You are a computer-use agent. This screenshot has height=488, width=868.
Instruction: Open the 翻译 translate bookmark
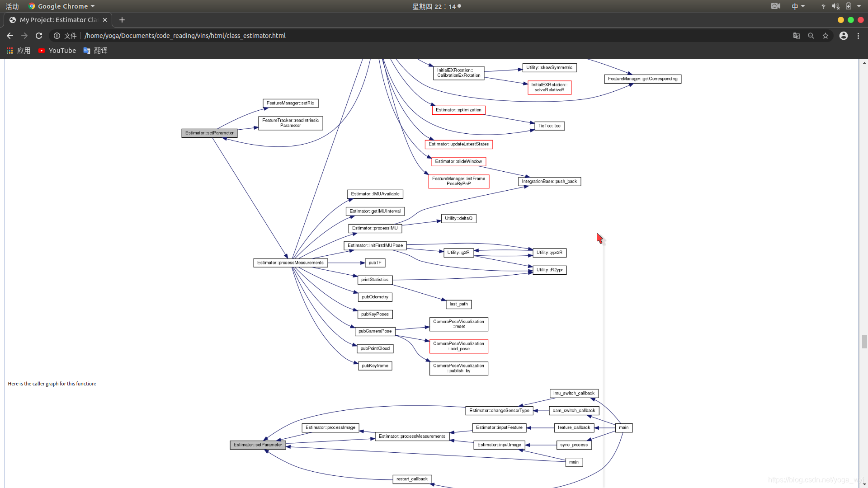pyautogui.click(x=95, y=51)
